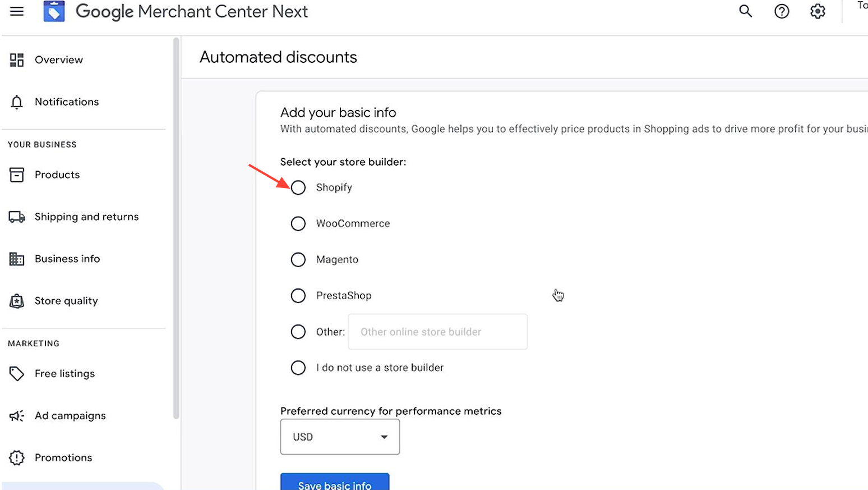Select the Other store builder radio button
868x490 pixels.
coord(298,332)
